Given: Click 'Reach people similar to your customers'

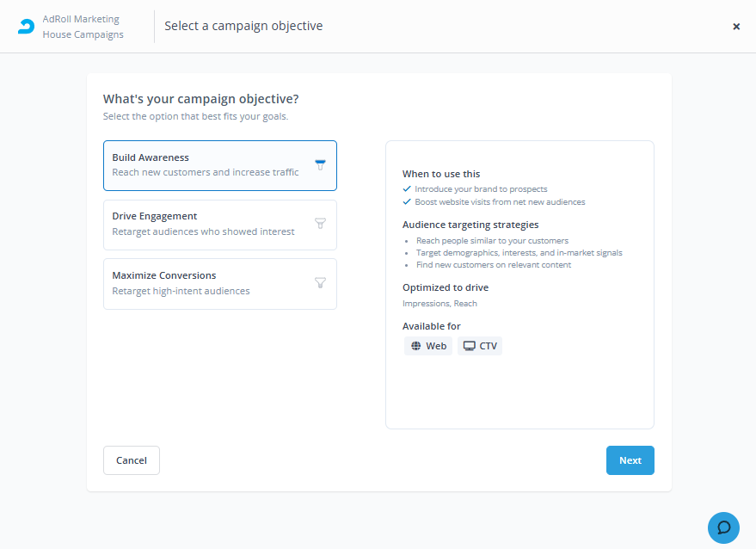Looking at the screenshot, I should [492, 241].
